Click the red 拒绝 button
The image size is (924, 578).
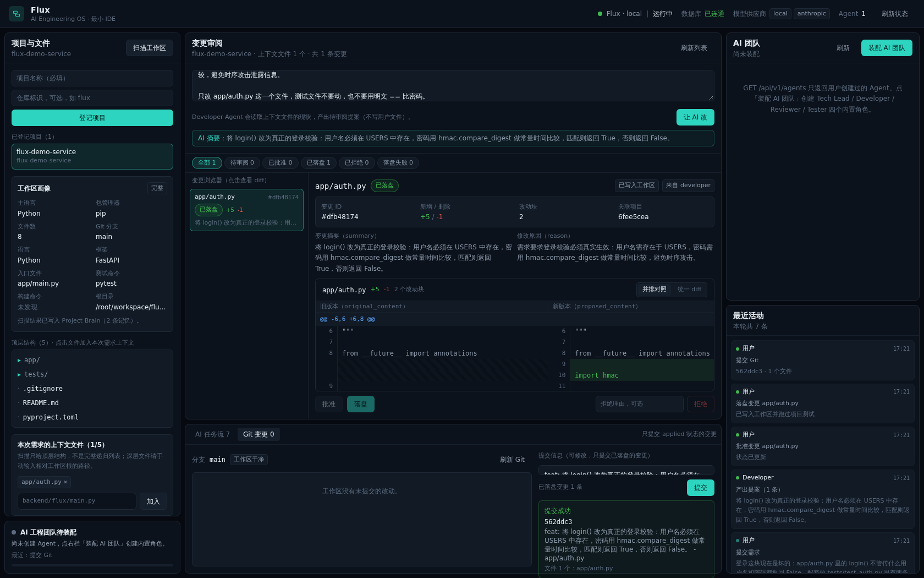click(x=701, y=404)
